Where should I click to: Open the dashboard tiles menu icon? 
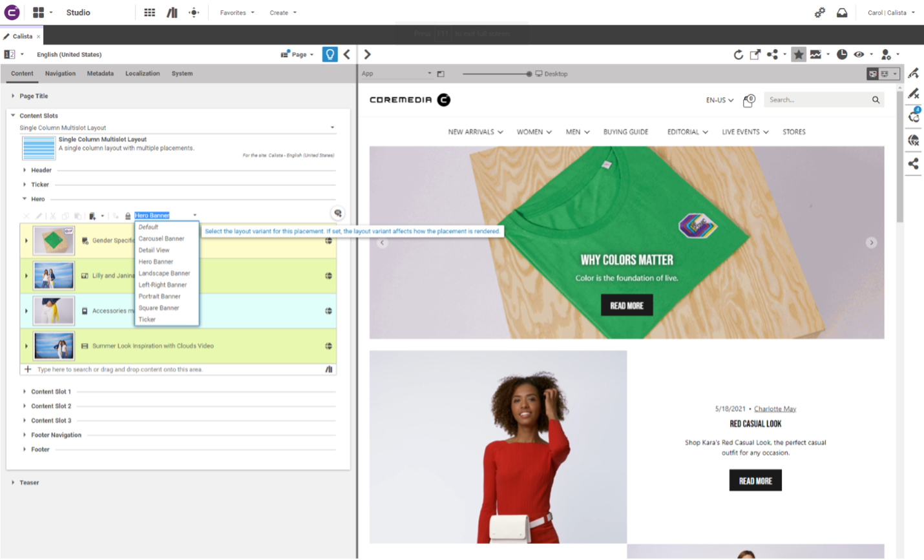39,12
